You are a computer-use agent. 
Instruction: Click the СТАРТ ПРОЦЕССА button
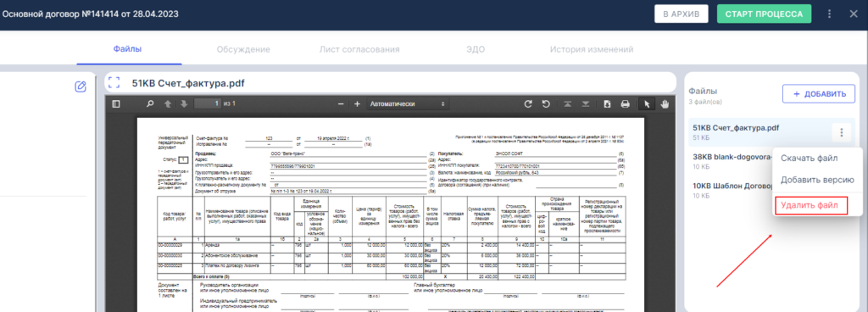point(764,14)
